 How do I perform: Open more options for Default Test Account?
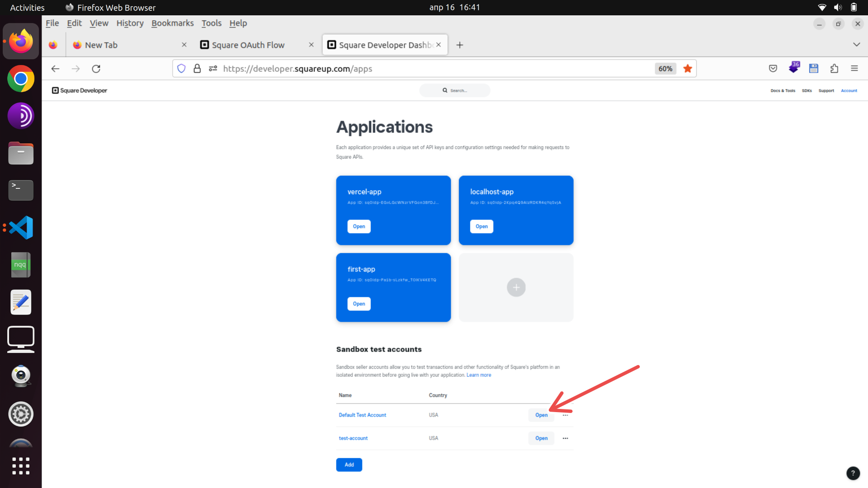pyautogui.click(x=565, y=415)
